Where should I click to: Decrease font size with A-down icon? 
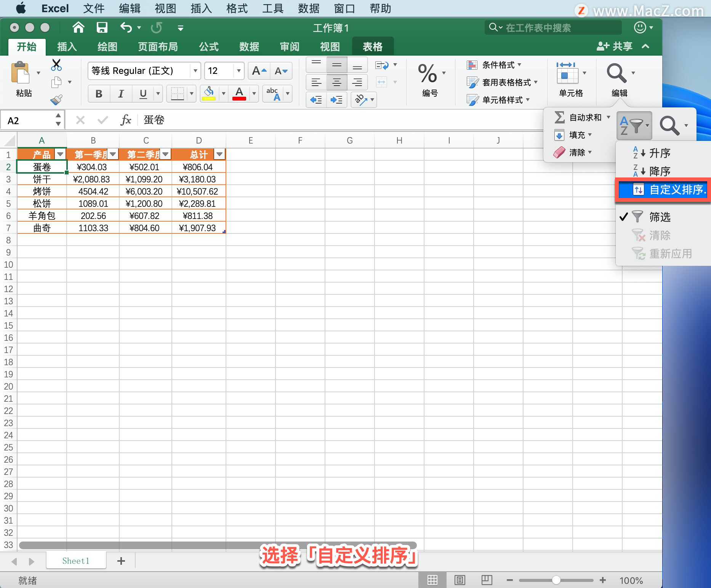[x=281, y=71]
